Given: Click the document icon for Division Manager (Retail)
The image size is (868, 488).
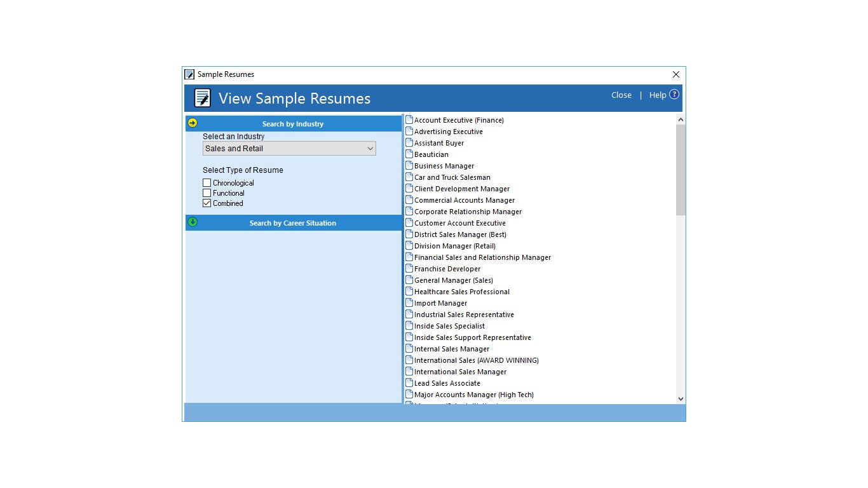Looking at the screenshot, I should (x=409, y=245).
